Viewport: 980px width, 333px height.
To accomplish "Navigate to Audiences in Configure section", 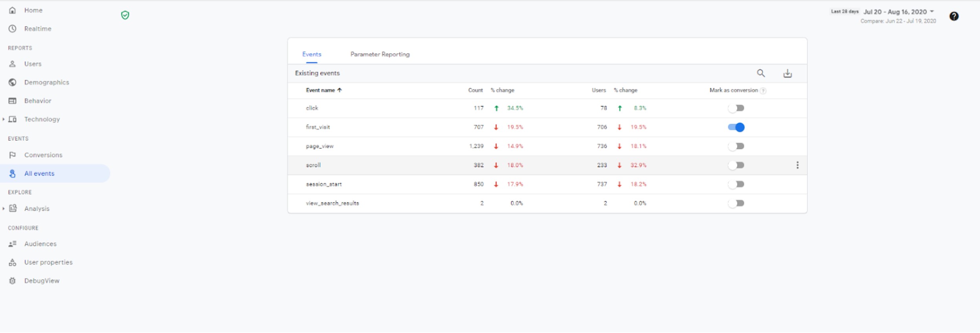I will coord(40,244).
